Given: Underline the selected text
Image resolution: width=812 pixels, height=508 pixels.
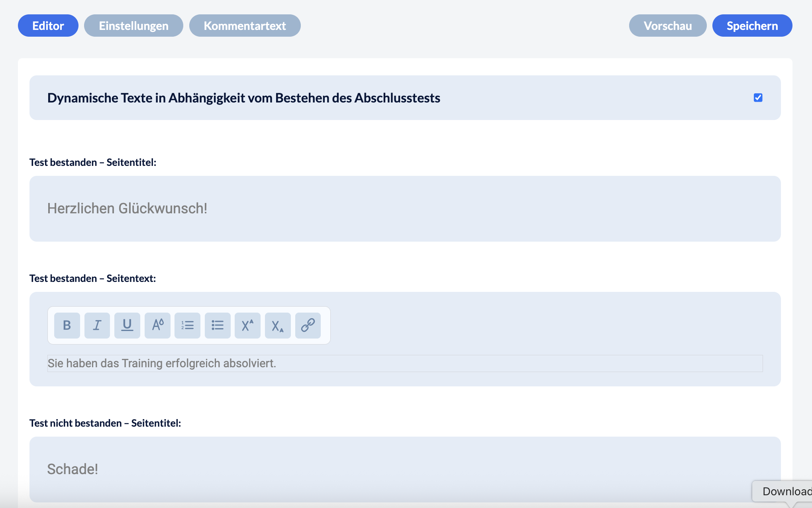Looking at the screenshot, I should tap(127, 325).
